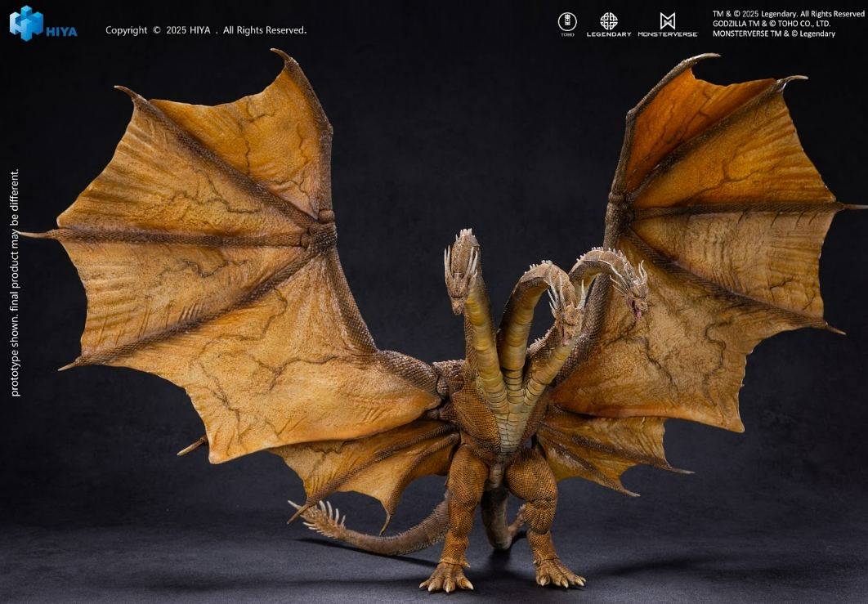
Task: Click "GODZILLA TM & © TOHO CO., LTD." line
Action: [771, 24]
